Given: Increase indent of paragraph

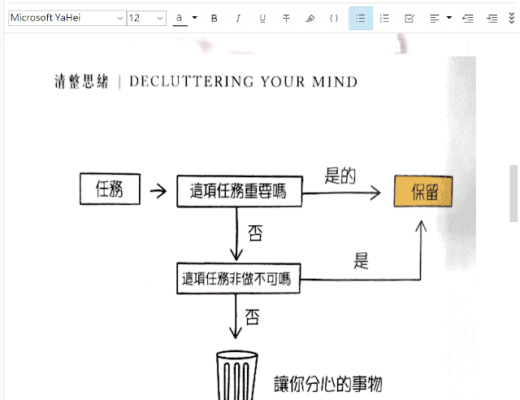Looking at the screenshot, I should 492,18.
